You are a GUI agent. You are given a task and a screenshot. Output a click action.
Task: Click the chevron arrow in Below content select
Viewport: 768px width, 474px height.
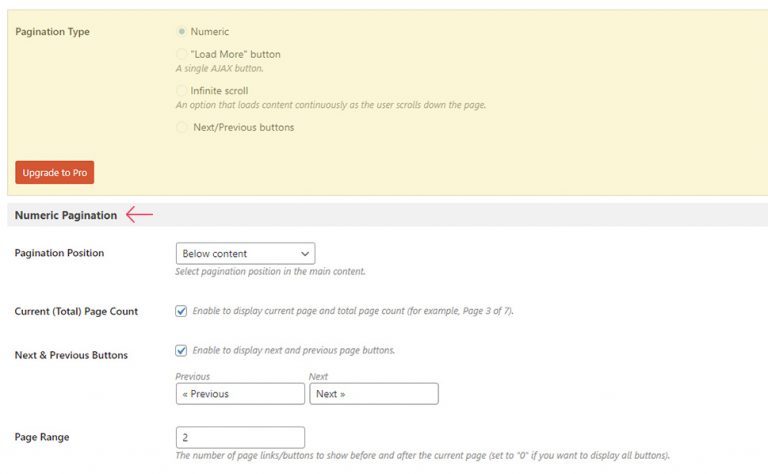305,254
